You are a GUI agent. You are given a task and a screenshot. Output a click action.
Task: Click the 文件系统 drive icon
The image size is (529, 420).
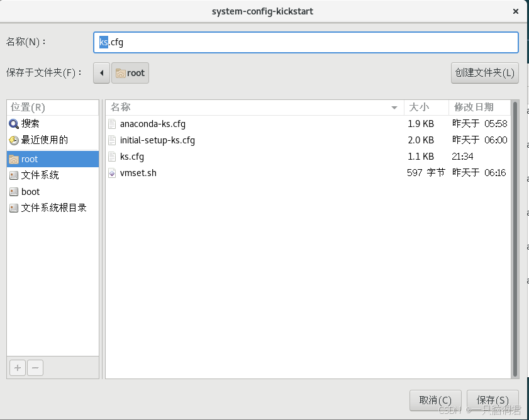tap(14, 175)
